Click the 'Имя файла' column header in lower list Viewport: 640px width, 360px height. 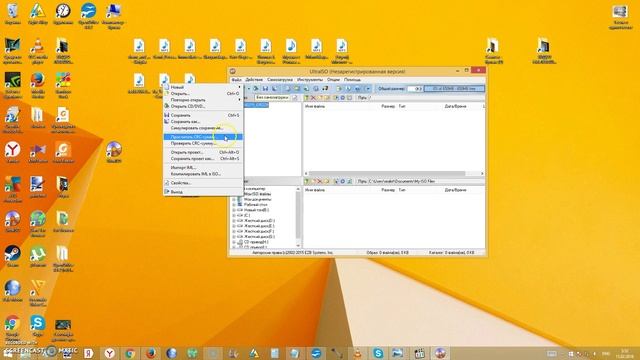[315, 190]
